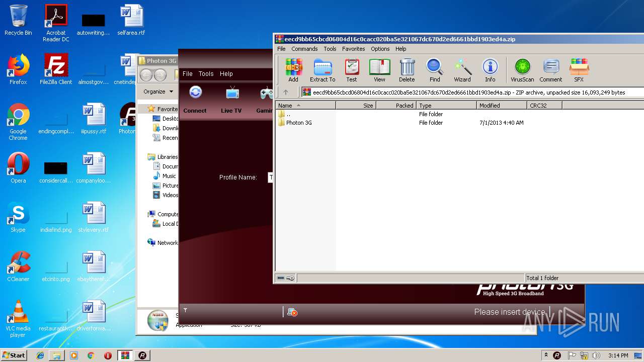
Task: Click the Comment toolbar icon
Action: point(551,70)
